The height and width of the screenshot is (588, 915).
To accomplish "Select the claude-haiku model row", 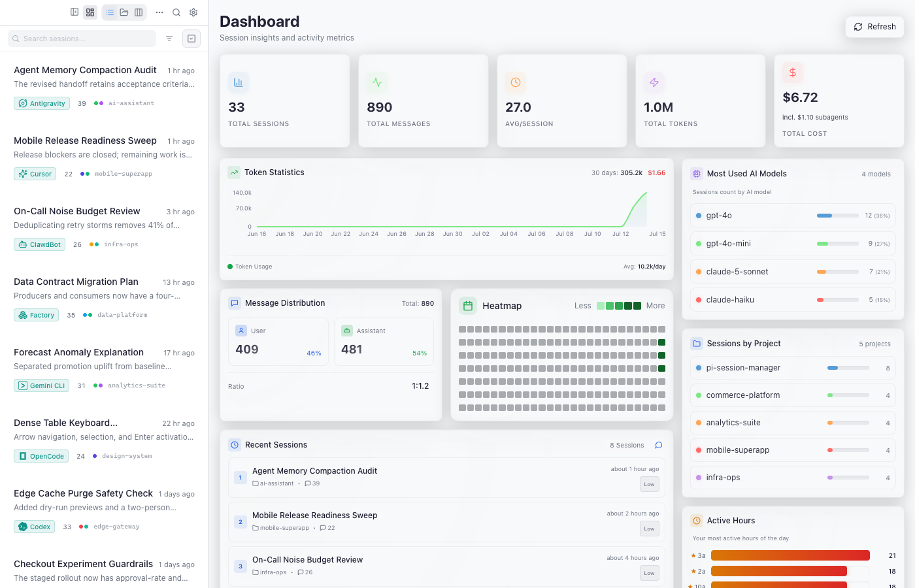I will pos(793,300).
